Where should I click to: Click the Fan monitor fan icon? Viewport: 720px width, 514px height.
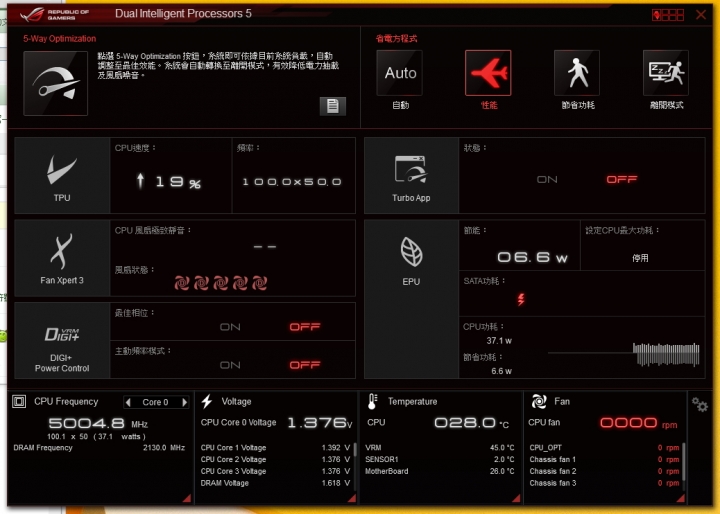tap(539, 401)
